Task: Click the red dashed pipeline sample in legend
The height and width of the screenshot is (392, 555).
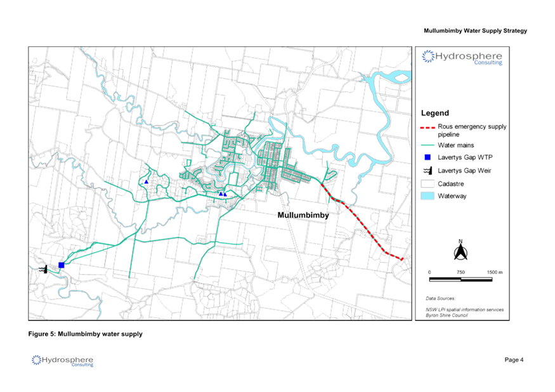Action: [x=428, y=127]
